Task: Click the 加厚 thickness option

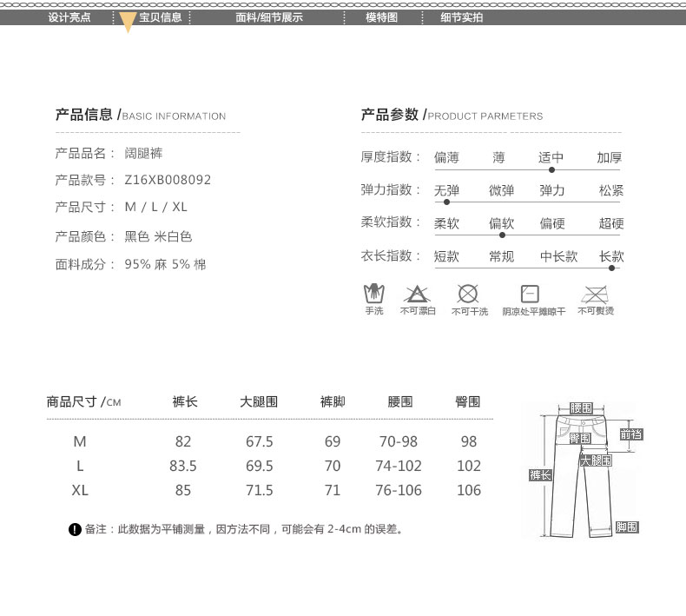Action: (x=610, y=157)
